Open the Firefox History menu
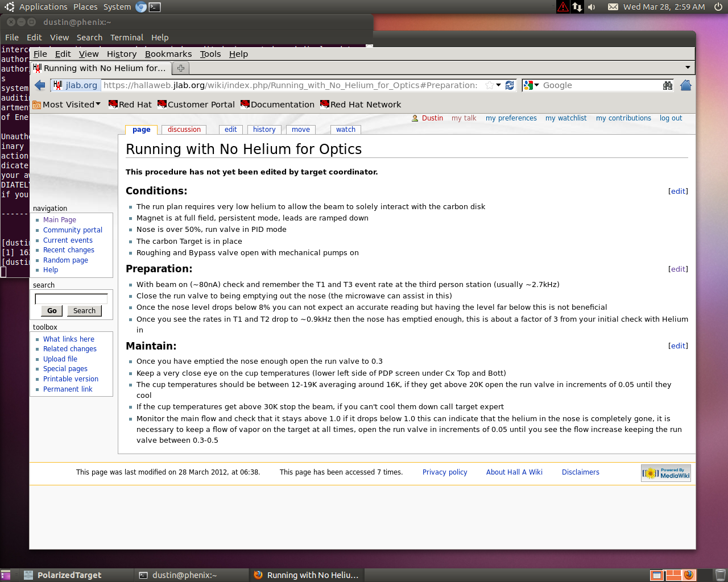Viewport: 728px width, 582px height. (122, 54)
